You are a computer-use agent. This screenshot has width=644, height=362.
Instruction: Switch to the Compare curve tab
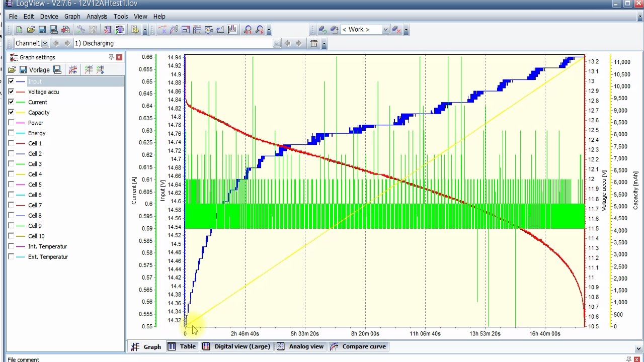click(359, 346)
